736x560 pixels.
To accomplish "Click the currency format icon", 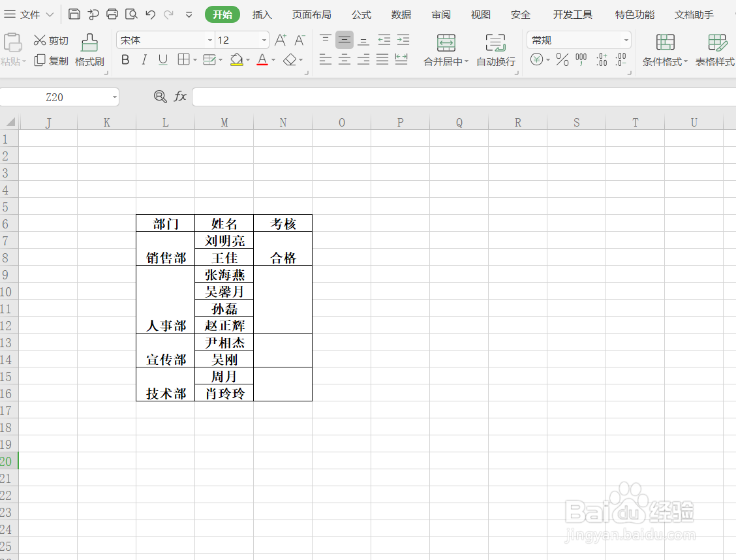I will (x=536, y=59).
